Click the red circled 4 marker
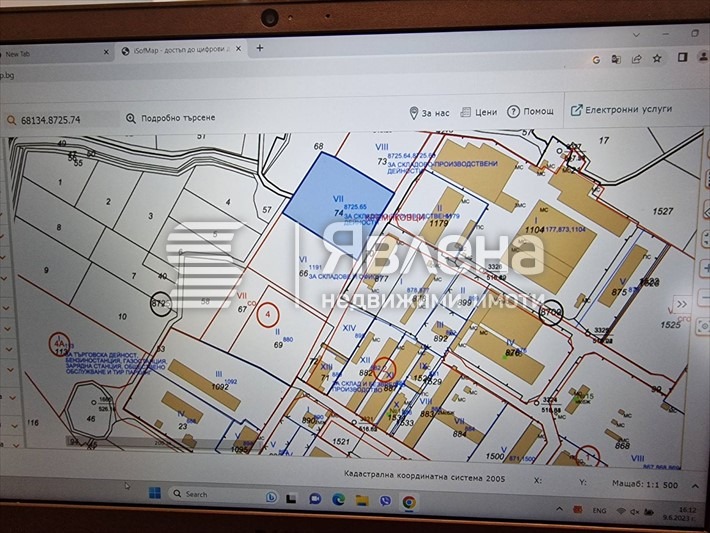Screen dimensions: 710x533 coord(268,314)
